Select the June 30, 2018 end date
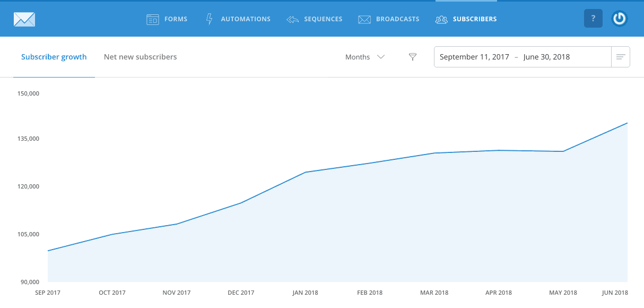This screenshot has height=308, width=644. point(546,57)
